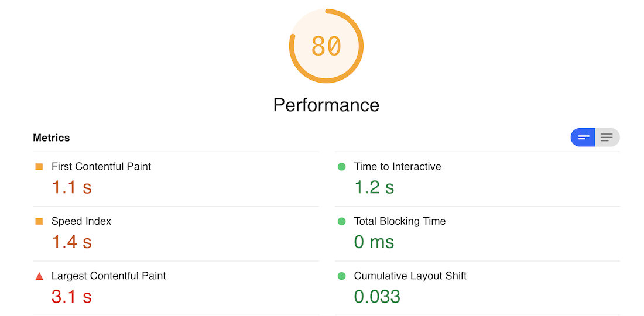Screen dimensions: 644x316
Task: Select the Cumulative Layout Shift label
Action: click(410, 276)
